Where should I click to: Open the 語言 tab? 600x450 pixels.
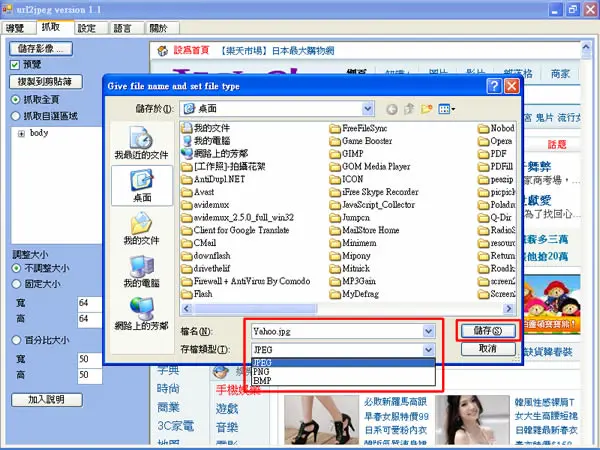[123, 28]
